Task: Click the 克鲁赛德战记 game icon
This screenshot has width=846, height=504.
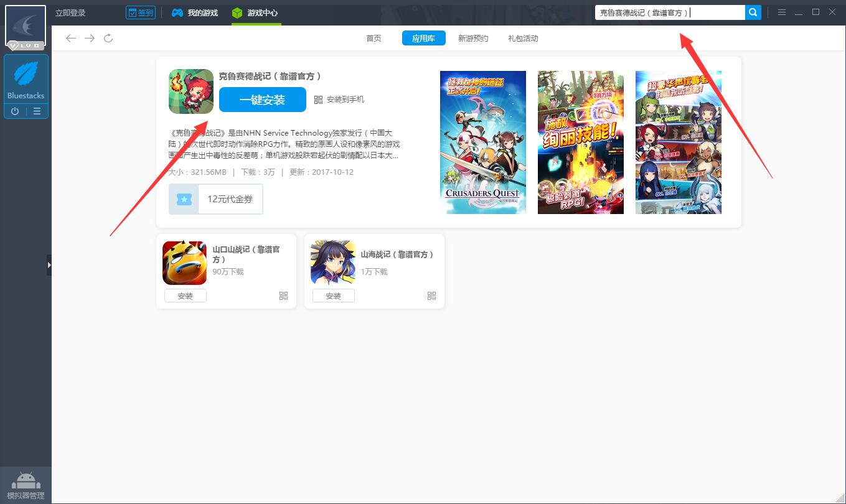Action: pyautogui.click(x=191, y=91)
